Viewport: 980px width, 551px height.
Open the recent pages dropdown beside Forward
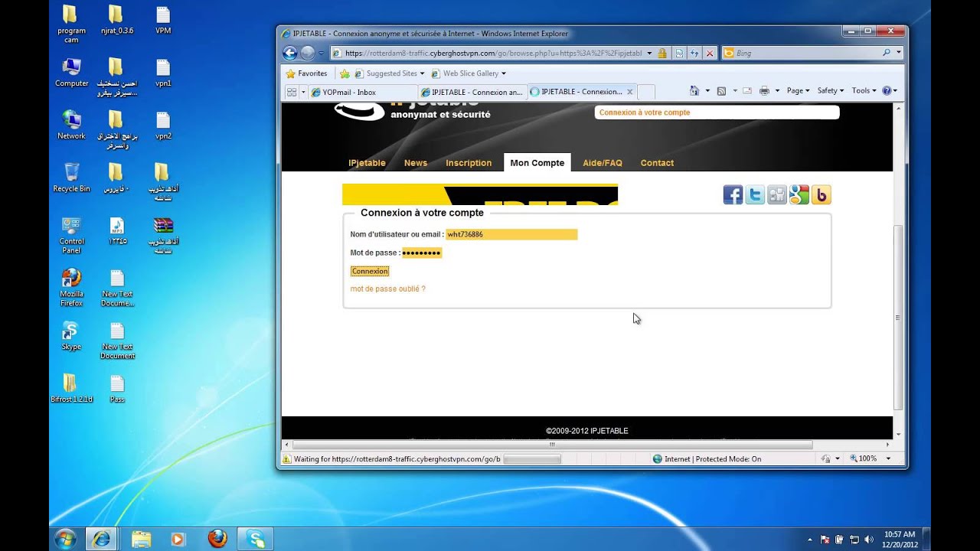321,54
